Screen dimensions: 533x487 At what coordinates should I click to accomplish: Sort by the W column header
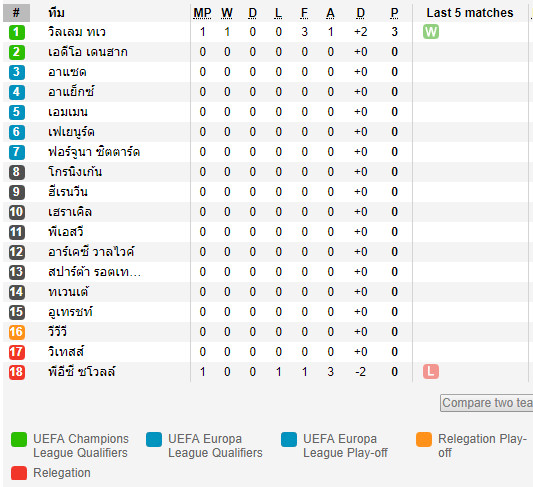pos(227,13)
